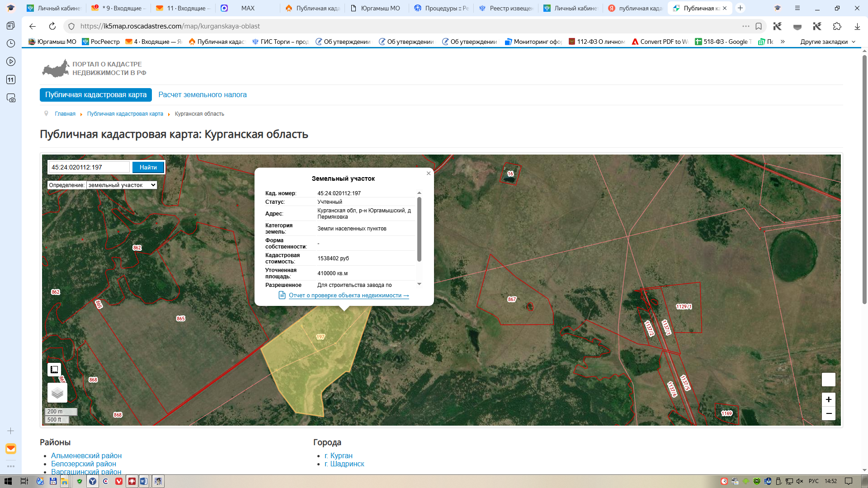This screenshot has height=488, width=868.
Task: Open Альменевский район link
Action: pos(86,455)
